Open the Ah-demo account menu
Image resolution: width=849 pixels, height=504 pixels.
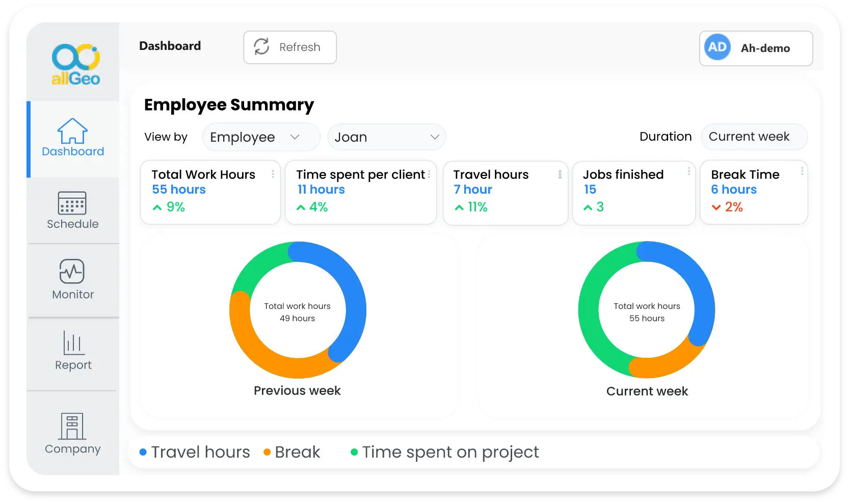tap(756, 48)
